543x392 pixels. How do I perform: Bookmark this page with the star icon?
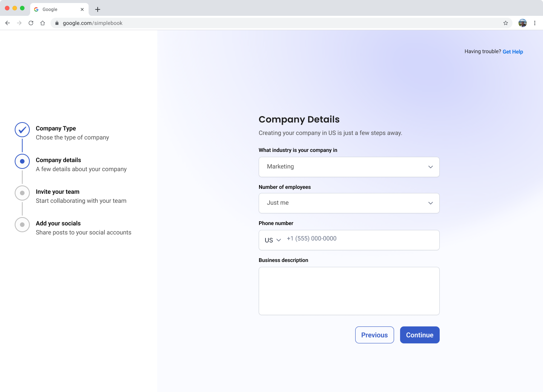point(506,23)
